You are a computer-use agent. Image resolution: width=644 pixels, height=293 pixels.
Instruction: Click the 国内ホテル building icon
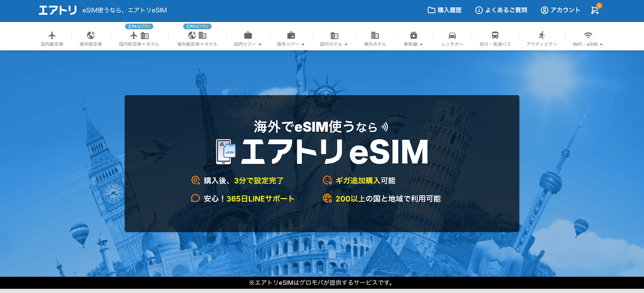(334, 35)
